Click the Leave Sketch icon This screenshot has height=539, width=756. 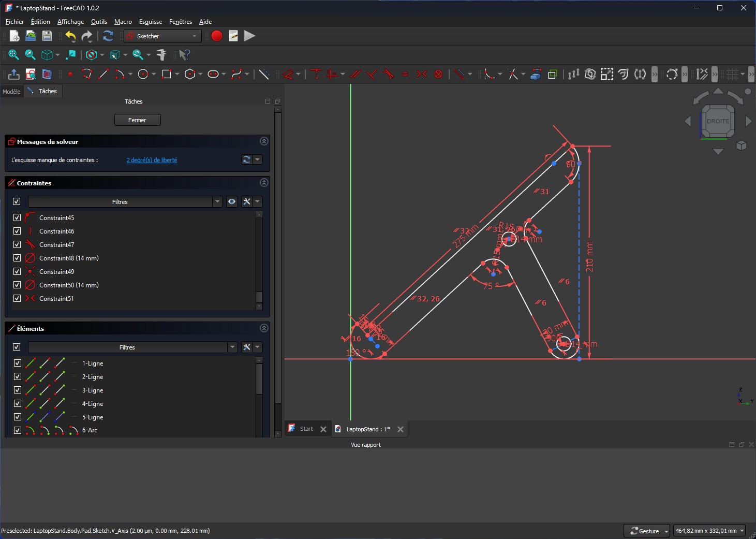[x=13, y=75]
